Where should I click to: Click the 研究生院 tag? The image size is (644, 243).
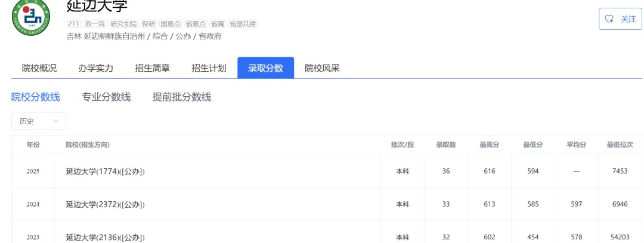123,24
